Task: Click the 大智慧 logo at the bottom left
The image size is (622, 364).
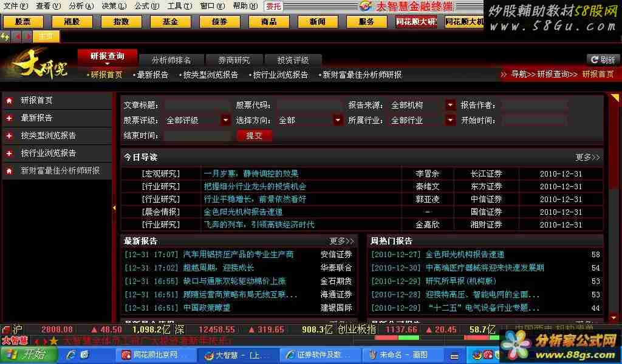Action: coord(15,340)
